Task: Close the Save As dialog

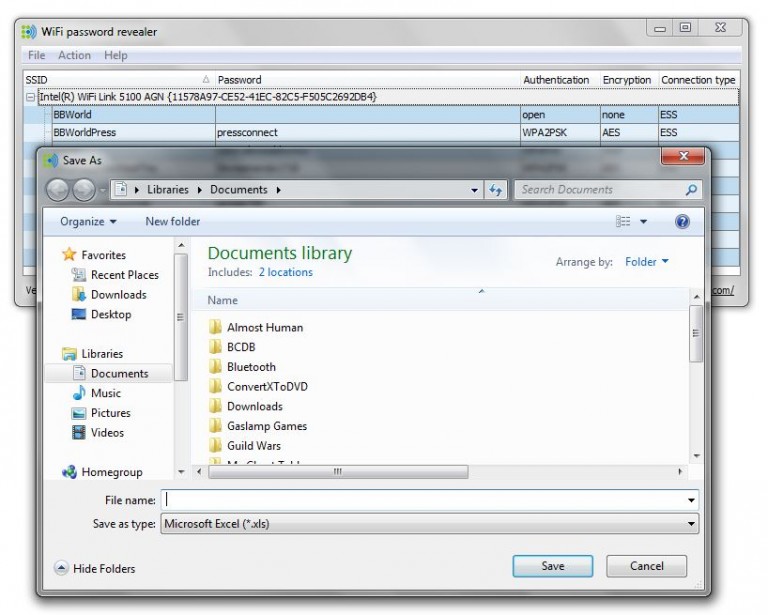Action: (683, 156)
